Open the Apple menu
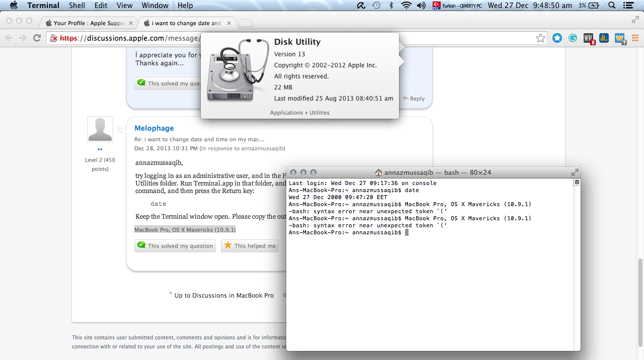 pos(14,6)
